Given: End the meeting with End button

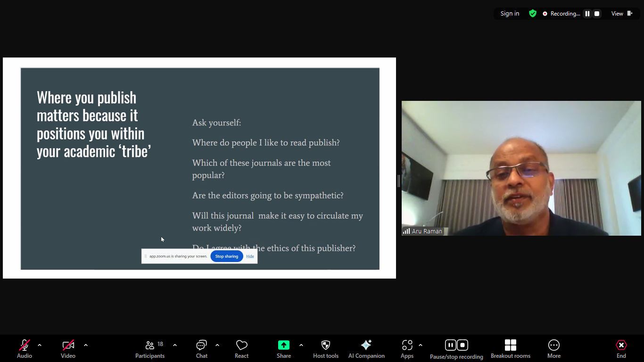Looking at the screenshot, I should (621, 346).
